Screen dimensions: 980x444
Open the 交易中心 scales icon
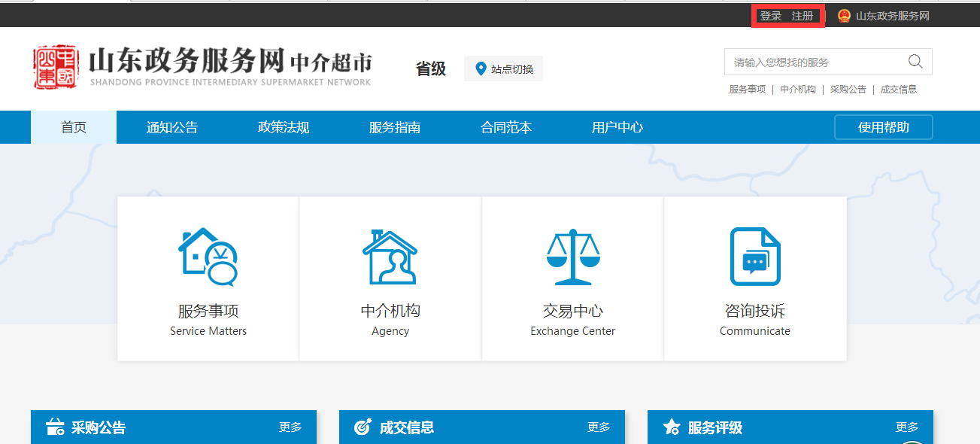coord(573,257)
